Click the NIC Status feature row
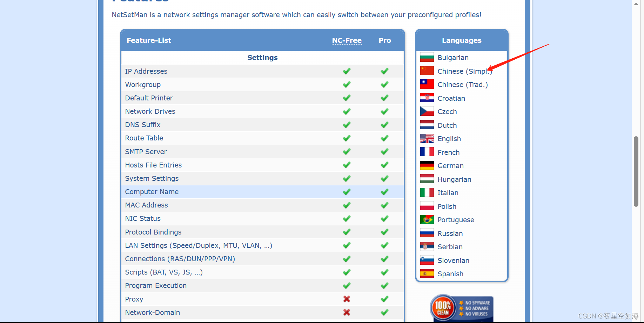This screenshot has height=323, width=644. 262,218
